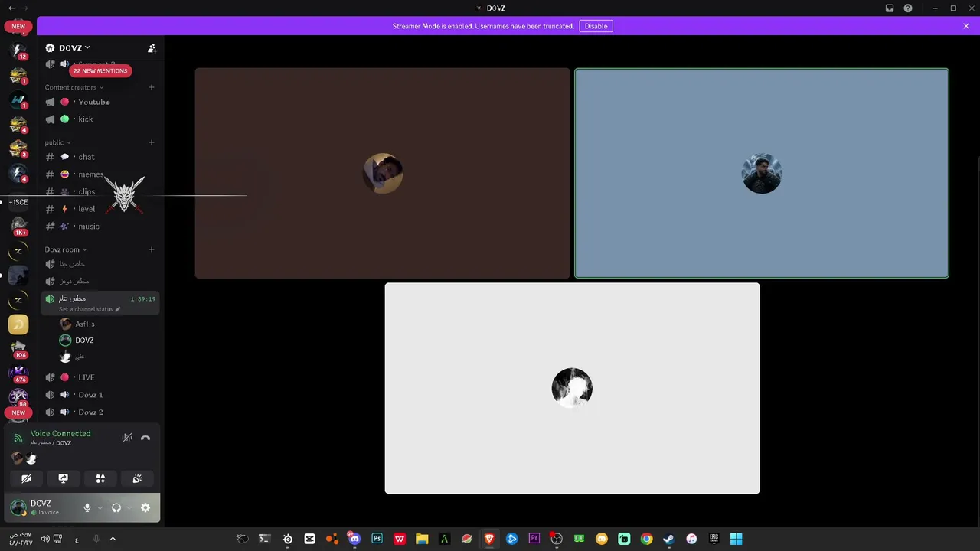Start an activity

coord(100,478)
